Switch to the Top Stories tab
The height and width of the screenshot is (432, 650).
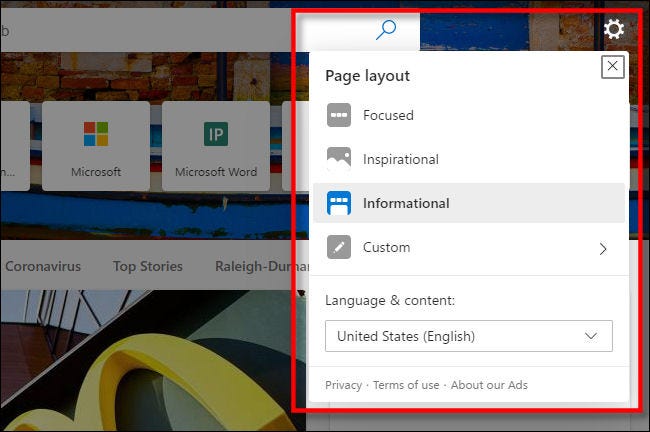coord(148,266)
